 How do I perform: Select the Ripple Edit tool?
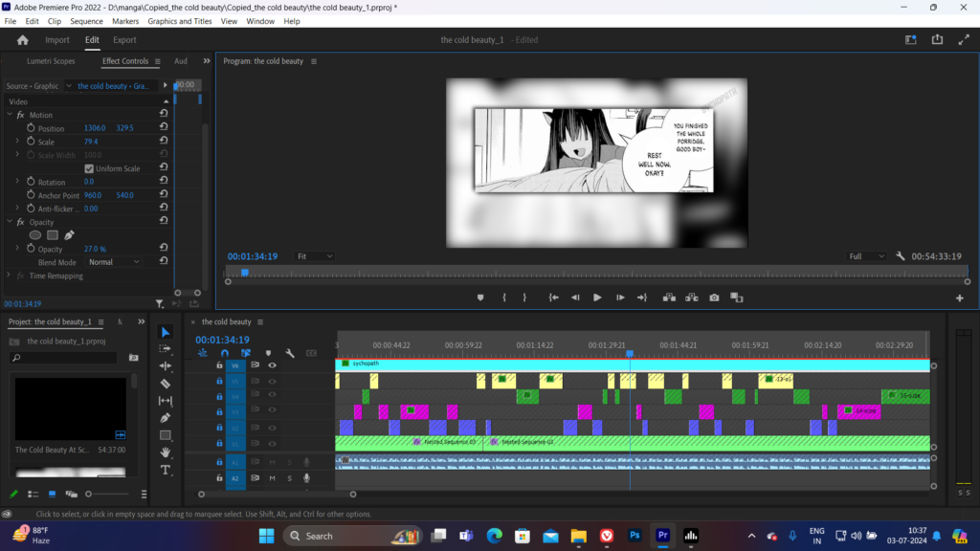(165, 366)
